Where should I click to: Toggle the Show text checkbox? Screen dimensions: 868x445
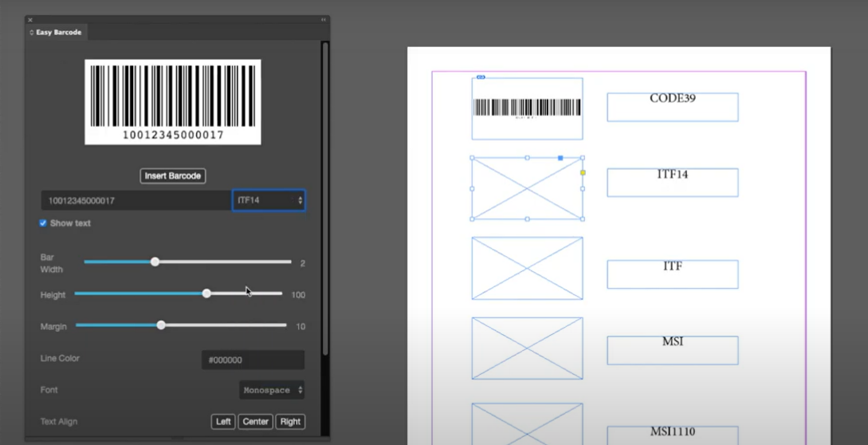pos(42,222)
